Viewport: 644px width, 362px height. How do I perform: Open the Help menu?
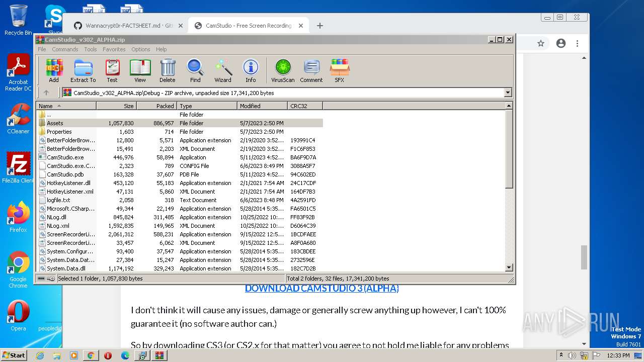coord(161,49)
